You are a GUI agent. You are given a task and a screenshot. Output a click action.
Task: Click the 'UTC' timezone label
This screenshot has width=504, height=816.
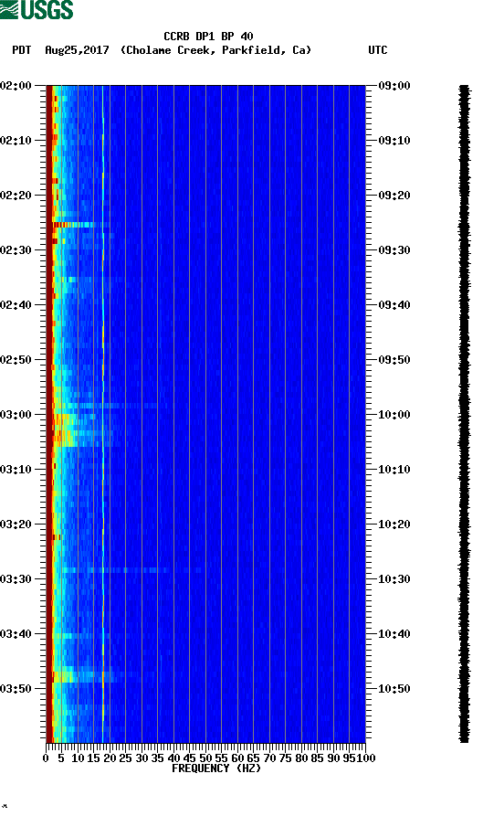pos(378,50)
